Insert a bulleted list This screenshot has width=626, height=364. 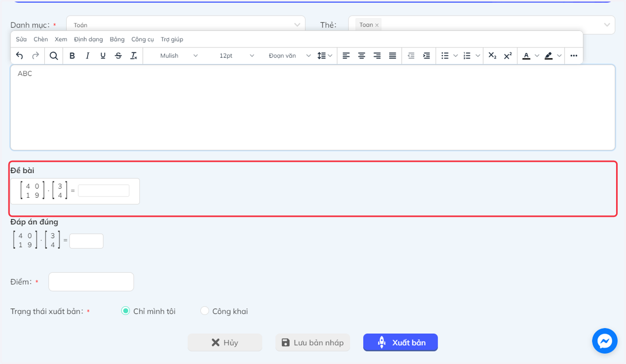(x=445, y=56)
